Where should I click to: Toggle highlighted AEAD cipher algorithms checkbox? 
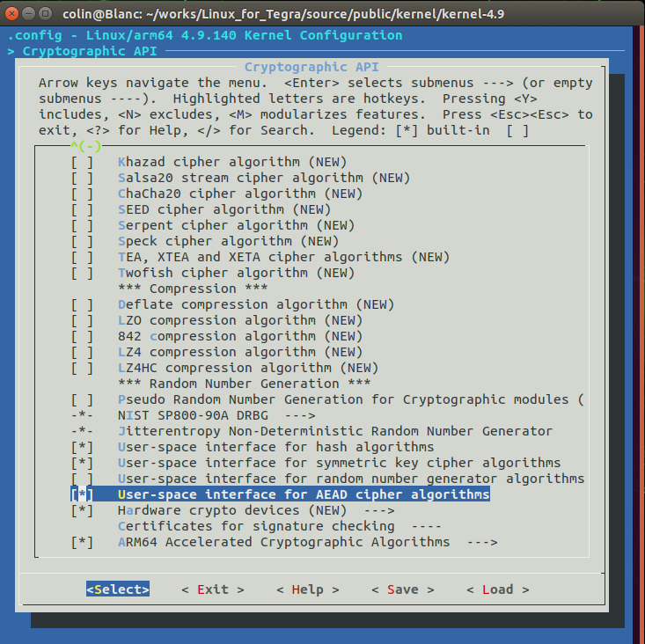(x=82, y=494)
